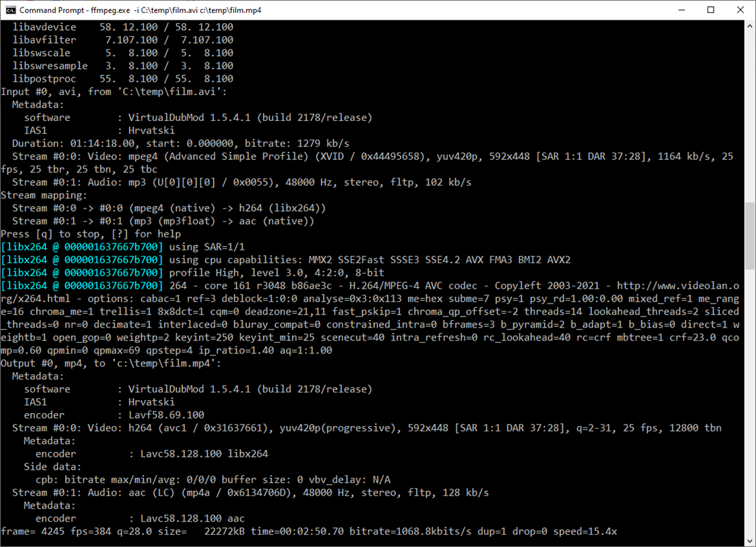Viewport: 756px width, 547px height.
Task: Click the vertical scrollbar thumb
Action: click(x=751, y=236)
